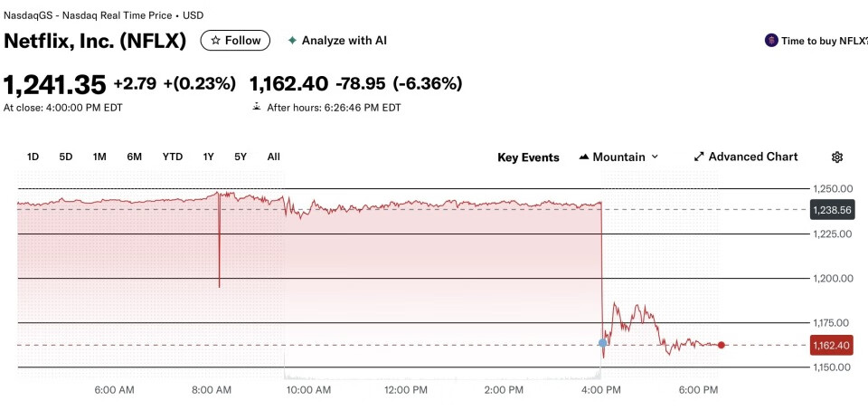868x410 pixels.
Task: Click the Advanced Chart expand arrows icon
Action: click(x=699, y=157)
